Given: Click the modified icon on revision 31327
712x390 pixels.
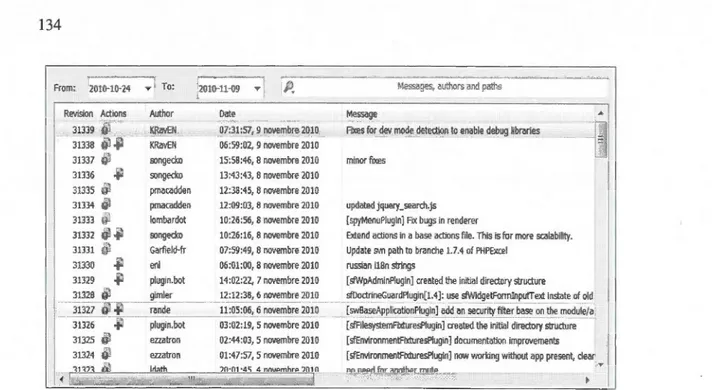Looking at the screenshot, I should click(x=106, y=309).
